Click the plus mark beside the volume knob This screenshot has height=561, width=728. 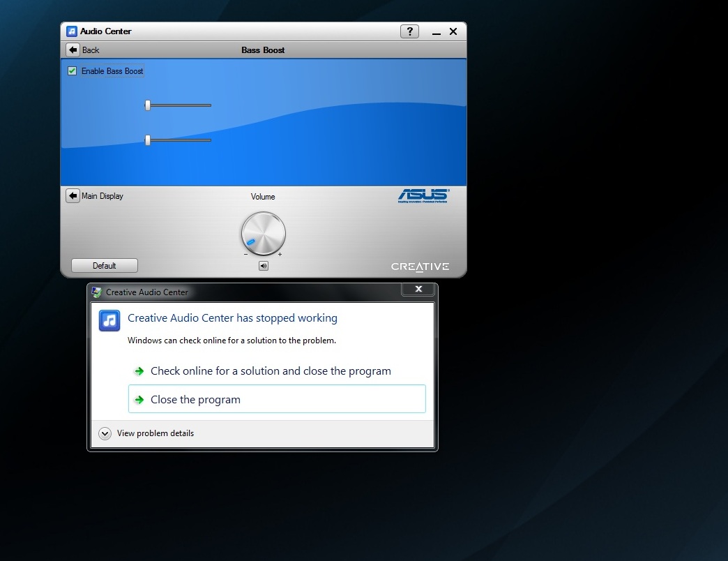280,255
